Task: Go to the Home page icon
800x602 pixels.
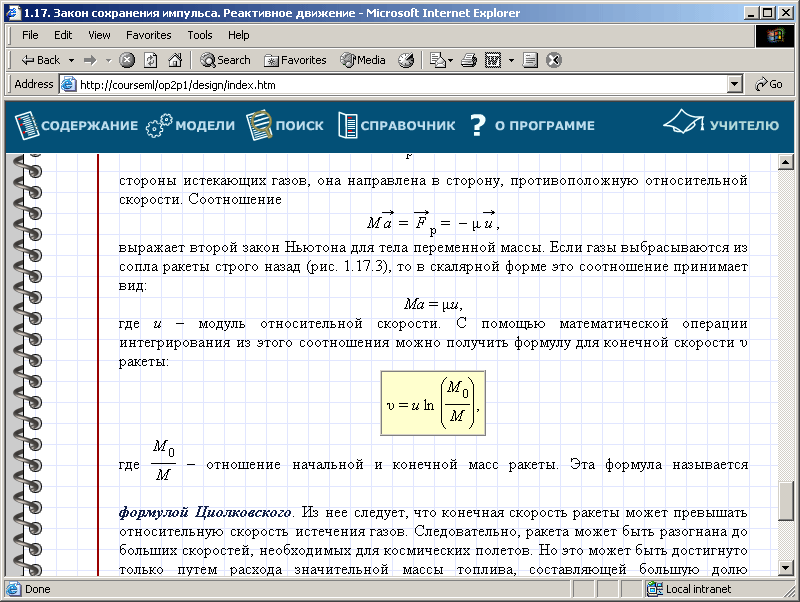Action: click(175, 60)
